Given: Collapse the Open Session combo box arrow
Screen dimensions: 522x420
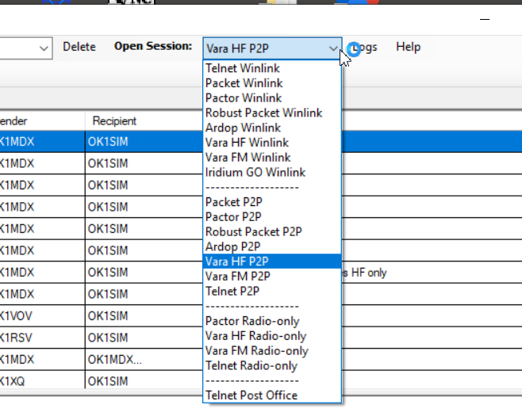Looking at the screenshot, I should (x=333, y=48).
